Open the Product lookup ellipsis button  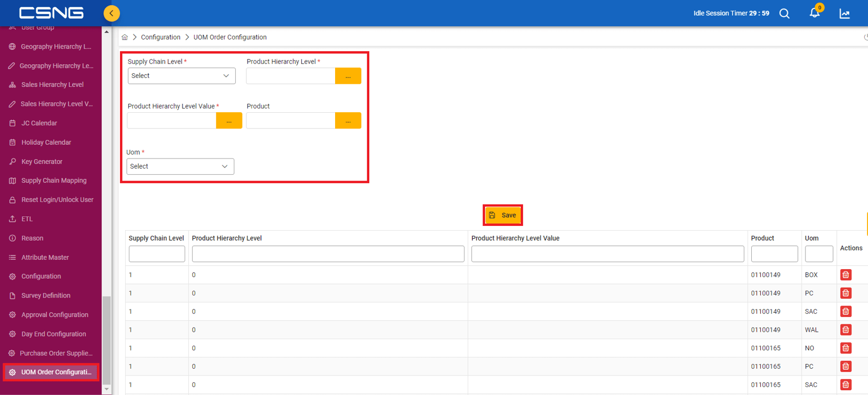(348, 121)
